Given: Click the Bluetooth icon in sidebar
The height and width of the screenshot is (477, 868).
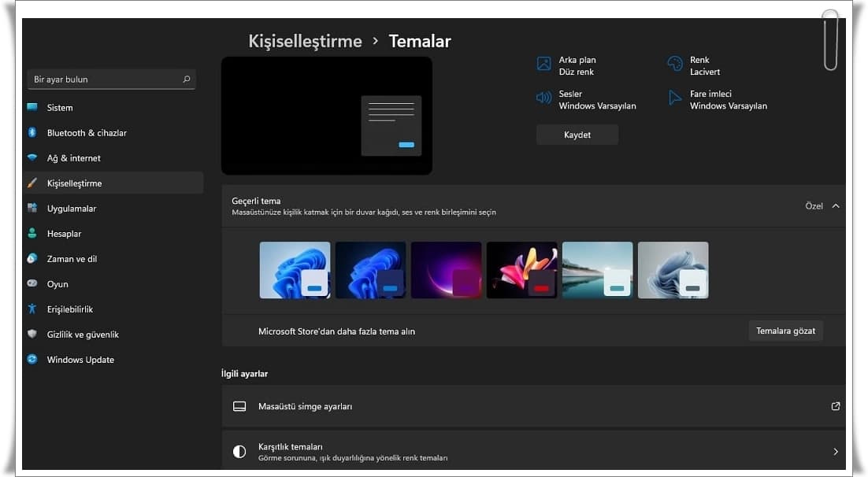Looking at the screenshot, I should 32,132.
